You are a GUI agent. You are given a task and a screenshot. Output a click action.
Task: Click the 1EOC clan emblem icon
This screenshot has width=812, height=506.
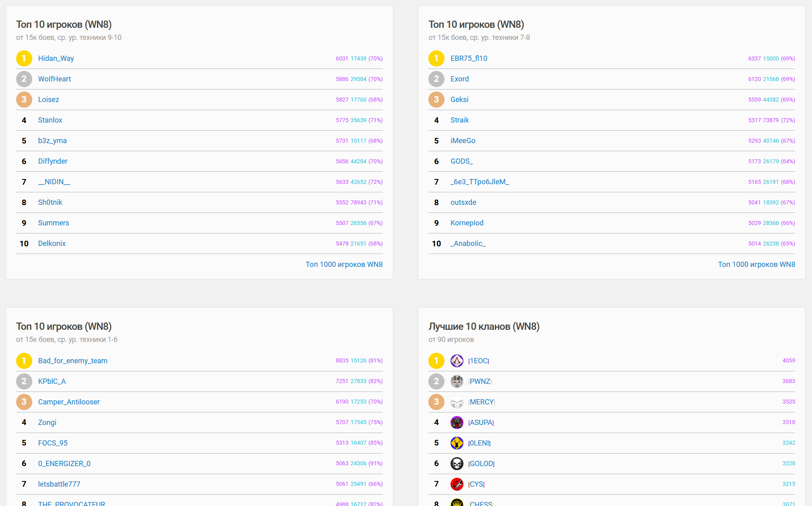[x=457, y=360]
